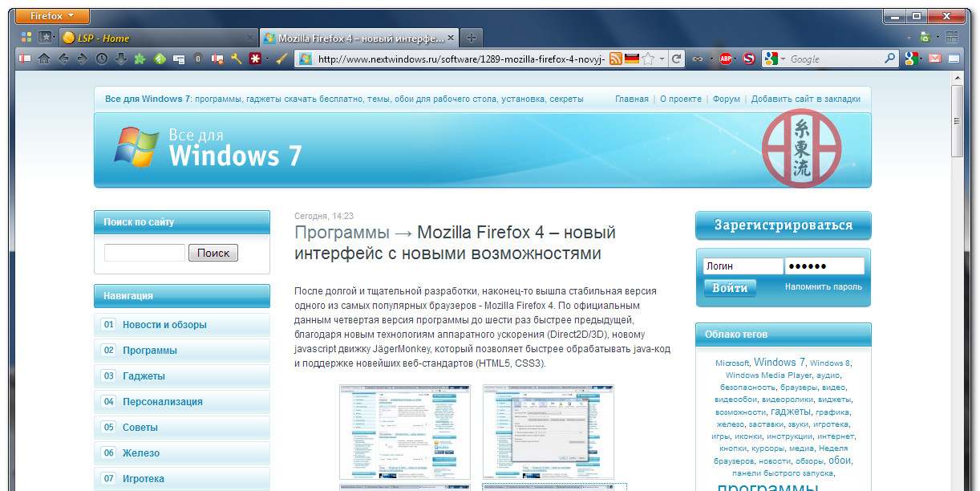Open the orange Firefox menu button
The image size is (980, 491).
[x=53, y=16]
